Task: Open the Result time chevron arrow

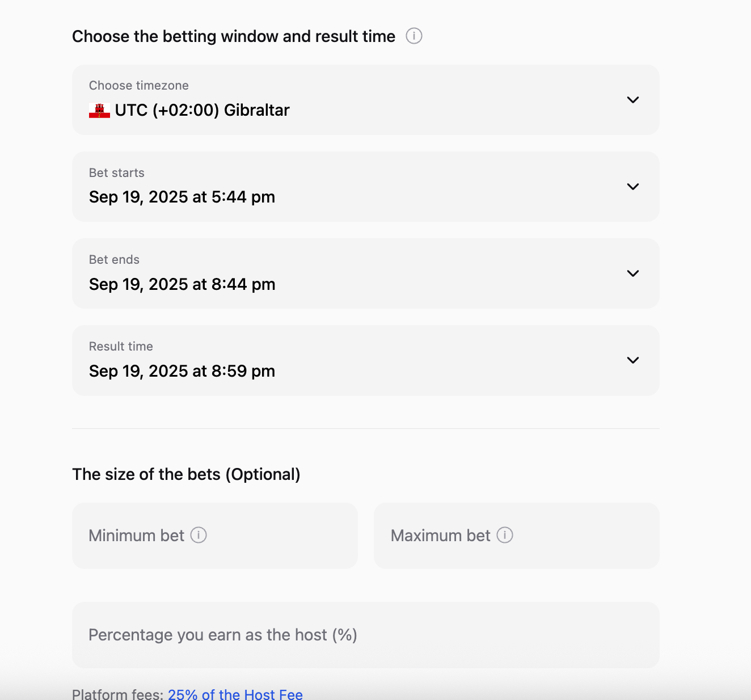Action: pos(633,360)
